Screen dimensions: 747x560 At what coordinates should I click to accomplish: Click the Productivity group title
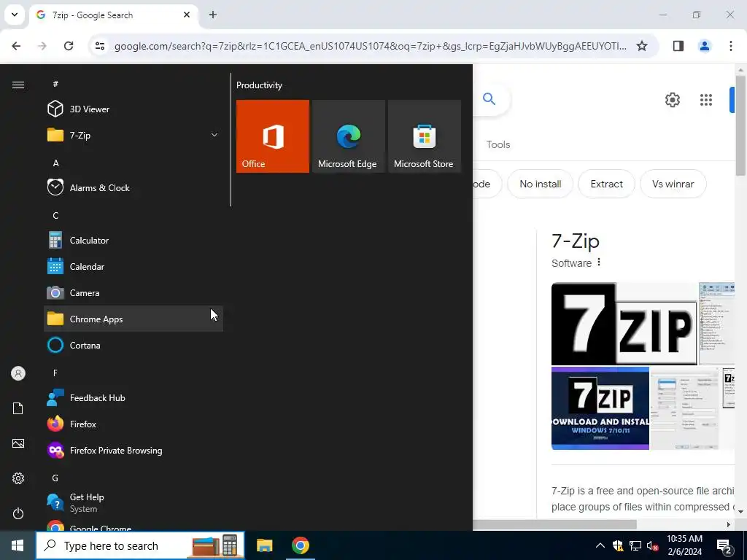coord(259,85)
